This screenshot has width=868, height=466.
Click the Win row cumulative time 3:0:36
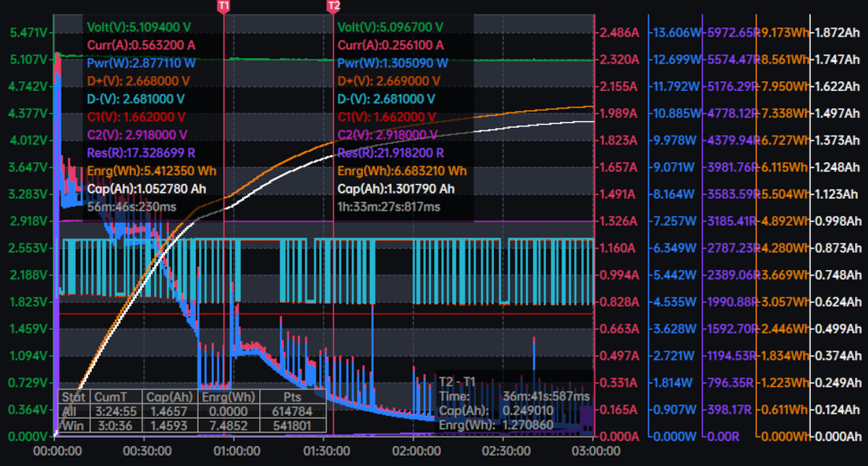[115, 425]
